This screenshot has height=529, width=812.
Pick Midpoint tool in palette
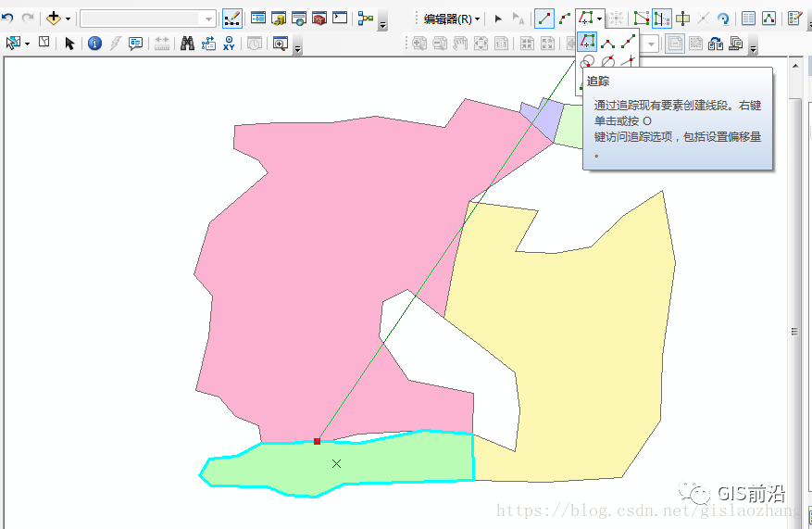click(x=628, y=42)
